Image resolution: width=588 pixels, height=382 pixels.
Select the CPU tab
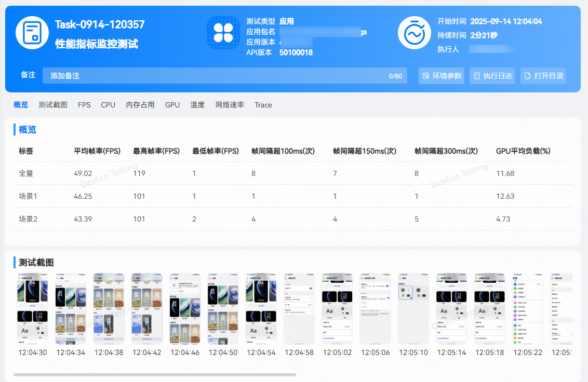tap(108, 105)
